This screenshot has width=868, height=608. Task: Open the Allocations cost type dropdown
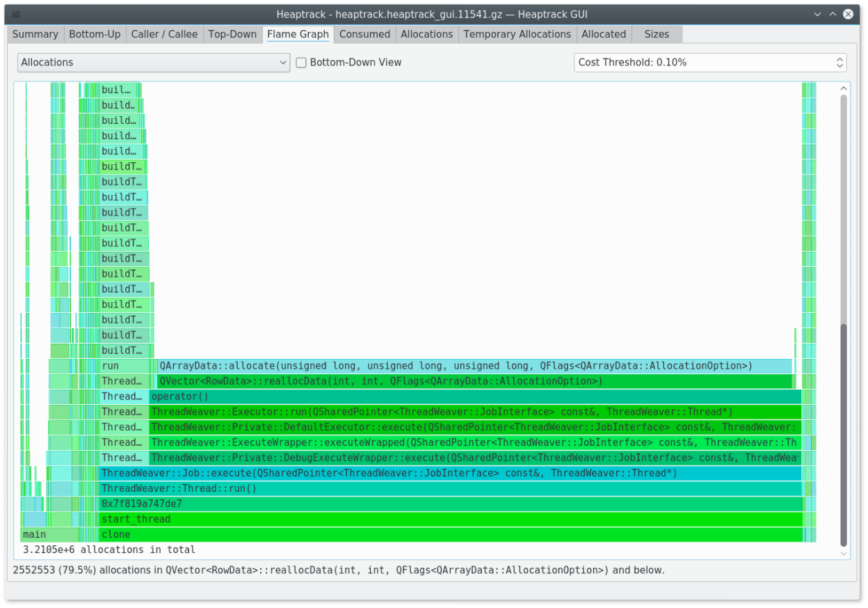pyautogui.click(x=153, y=63)
